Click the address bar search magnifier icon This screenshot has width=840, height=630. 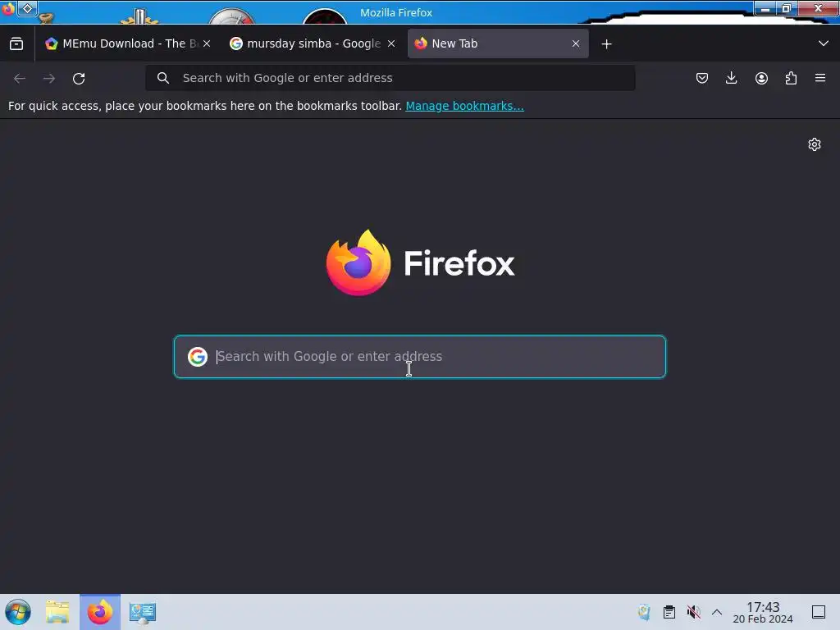pyautogui.click(x=163, y=78)
